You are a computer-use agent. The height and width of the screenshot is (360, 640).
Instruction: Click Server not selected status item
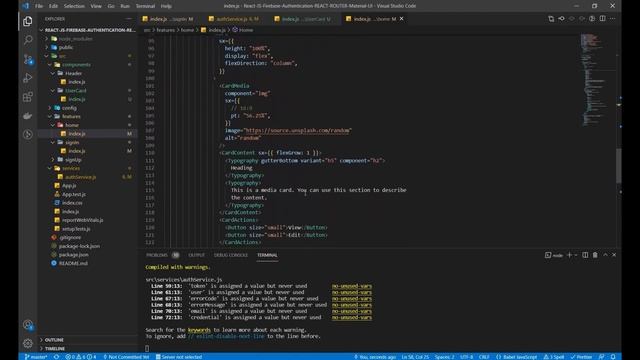179,357
